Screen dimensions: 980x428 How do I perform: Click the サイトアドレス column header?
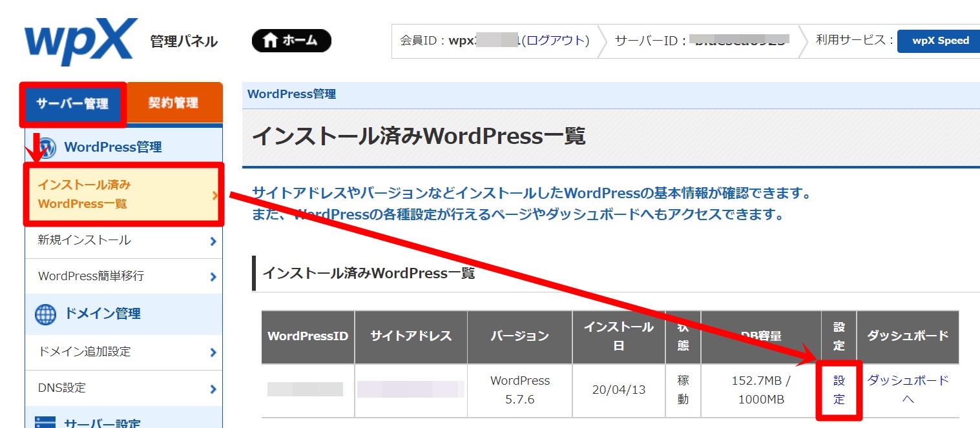click(x=411, y=336)
